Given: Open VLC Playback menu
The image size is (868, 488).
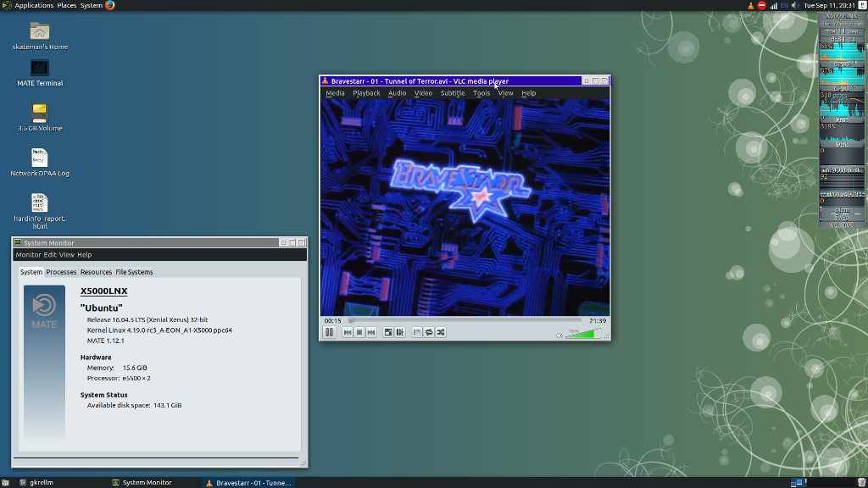Looking at the screenshot, I should point(366,93).
